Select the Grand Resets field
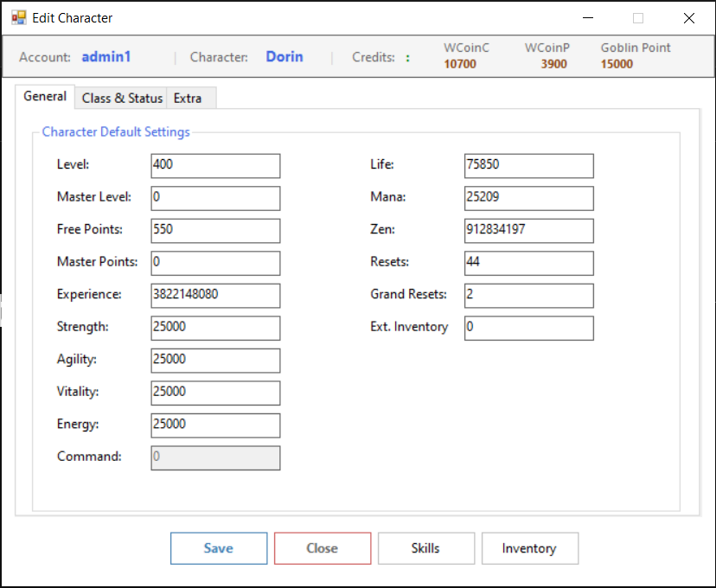Viewport: 716px width, 588px height. pyautogui.click(x=528, y=295)
